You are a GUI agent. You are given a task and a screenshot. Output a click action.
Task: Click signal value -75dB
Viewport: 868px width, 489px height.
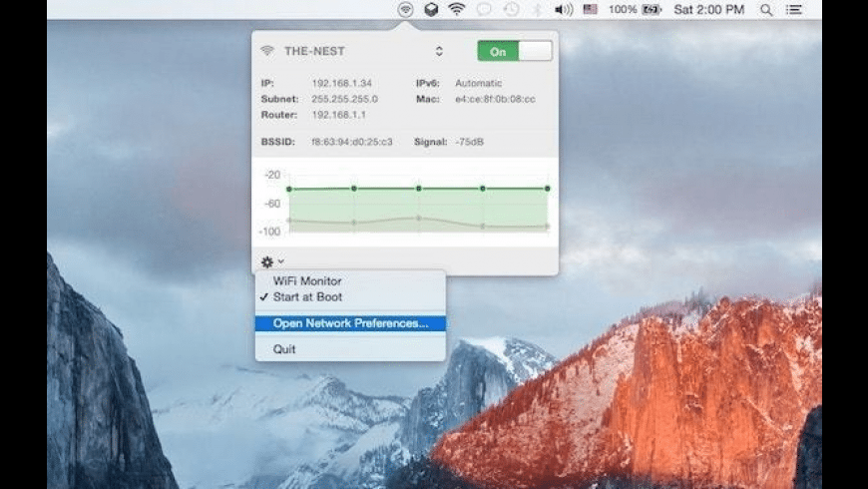tap(470, 142)
